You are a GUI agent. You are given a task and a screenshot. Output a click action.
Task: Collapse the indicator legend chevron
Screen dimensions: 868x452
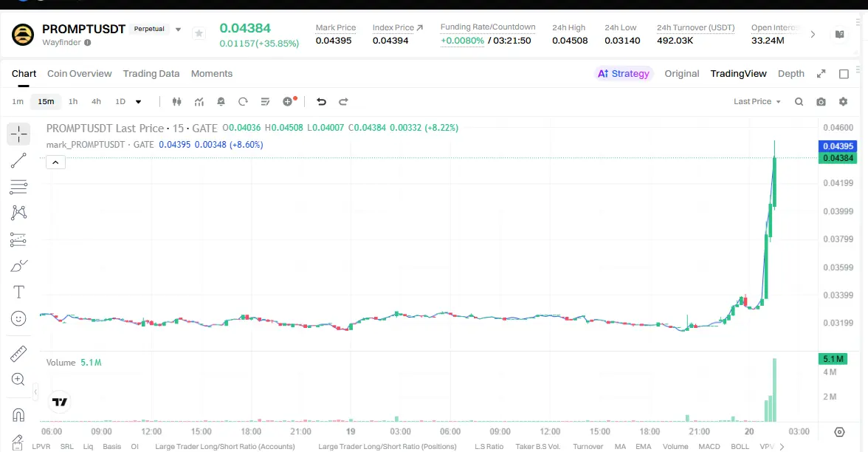click(56, 162)
